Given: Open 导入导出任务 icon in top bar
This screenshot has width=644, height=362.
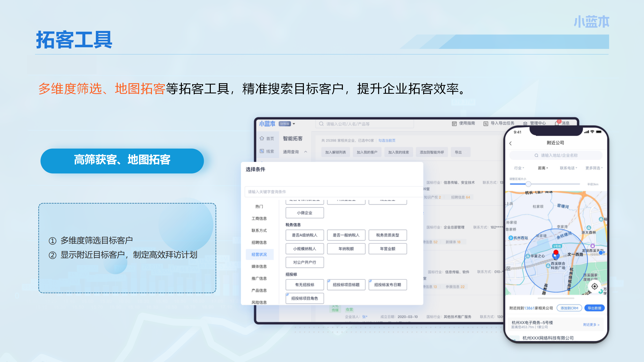Looking at the screenshot, I should [486, 123].
